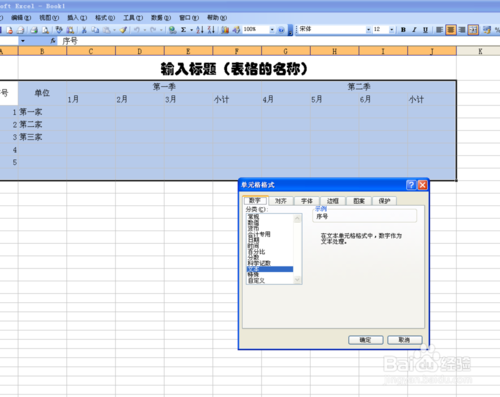Toggle Merge and Center
The image size is (500, 397).
coord(473,30)
